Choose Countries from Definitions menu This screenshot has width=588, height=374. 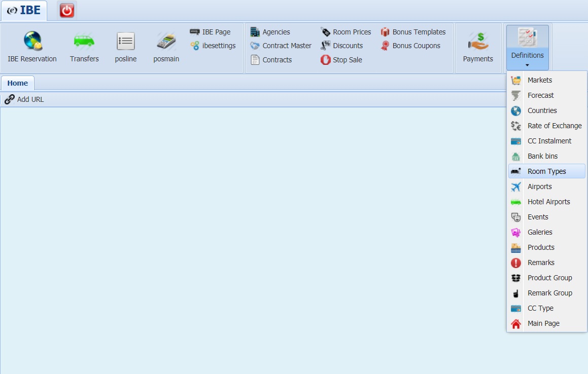point(547,110)
